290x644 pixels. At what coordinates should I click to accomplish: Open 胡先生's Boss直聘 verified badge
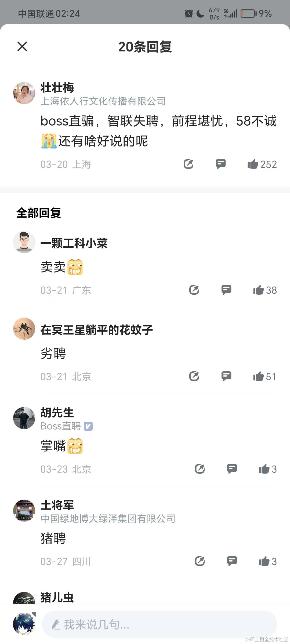pyautogui.click(x=88, y=426)
